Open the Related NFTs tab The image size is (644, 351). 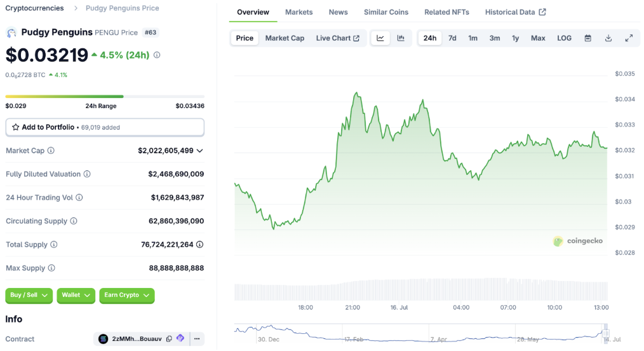click(446, 12)
